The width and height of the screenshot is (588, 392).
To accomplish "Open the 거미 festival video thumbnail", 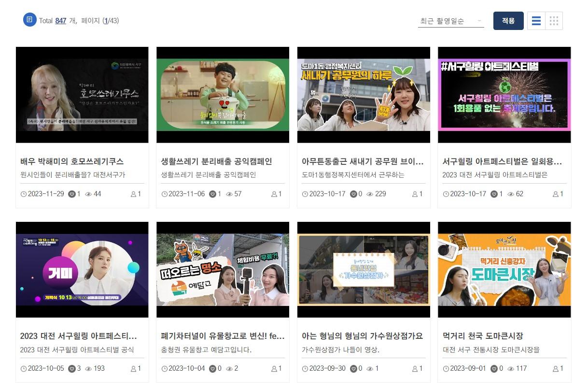I will [82, 270].
